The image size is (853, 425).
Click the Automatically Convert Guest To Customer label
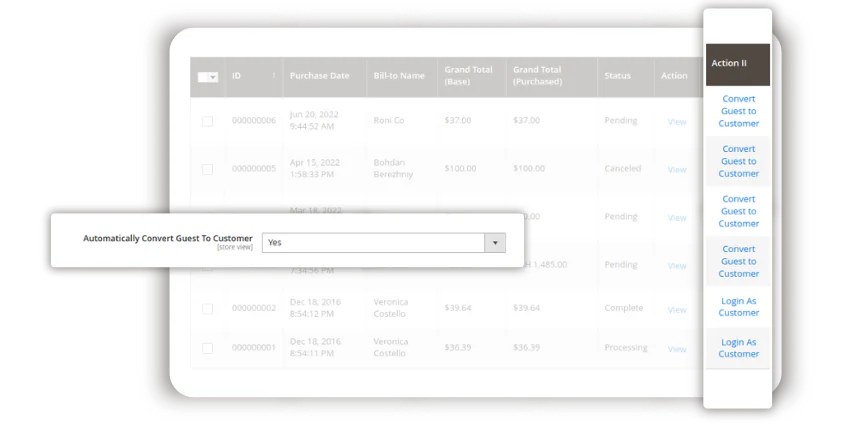[168, 238]
